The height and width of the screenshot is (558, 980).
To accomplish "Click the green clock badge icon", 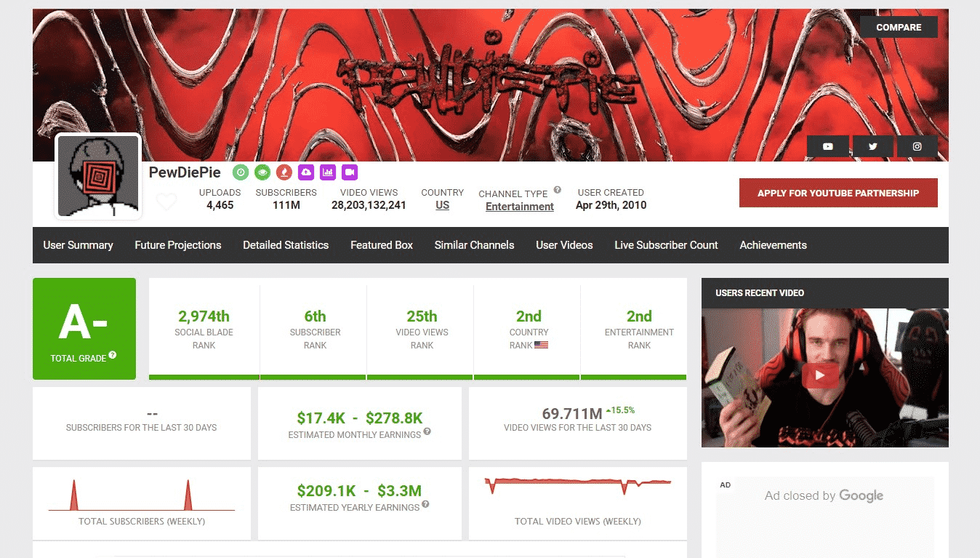I will pyautogui.click(x=241, y=172).
